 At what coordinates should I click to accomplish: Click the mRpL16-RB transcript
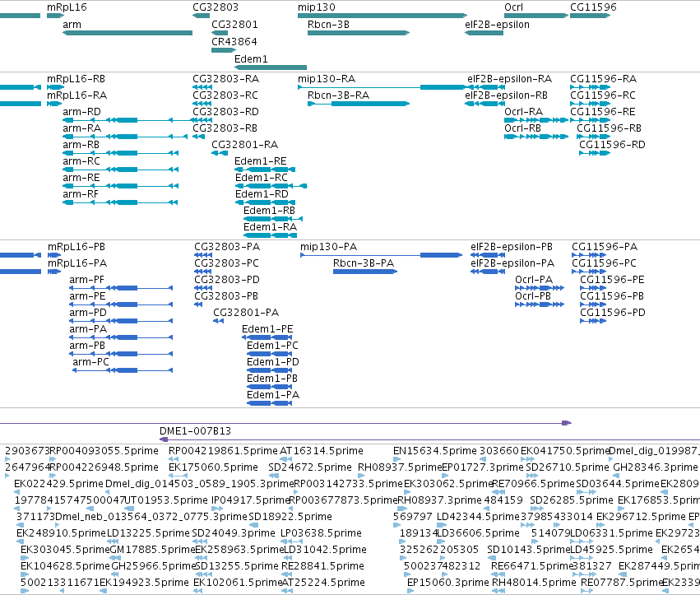pos(55,87)
